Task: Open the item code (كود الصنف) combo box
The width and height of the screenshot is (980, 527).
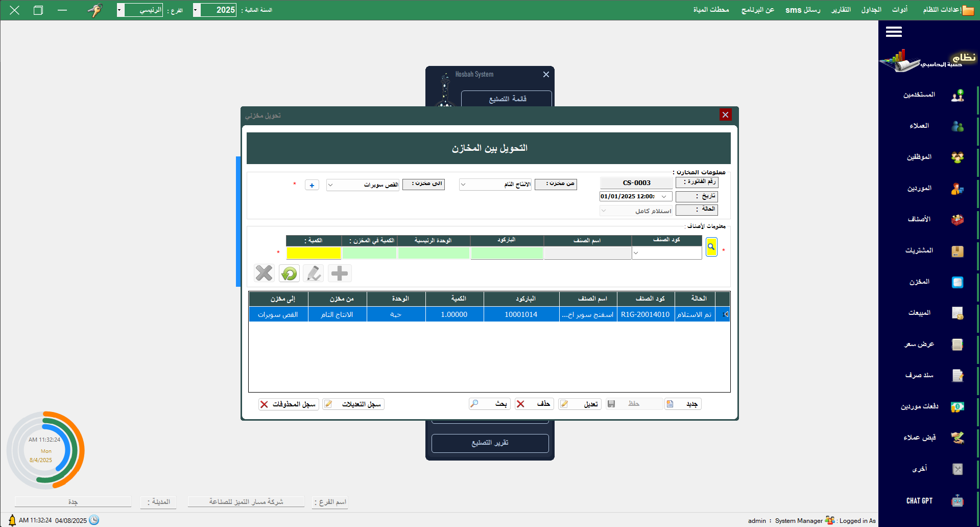Action: click(636, 253)
